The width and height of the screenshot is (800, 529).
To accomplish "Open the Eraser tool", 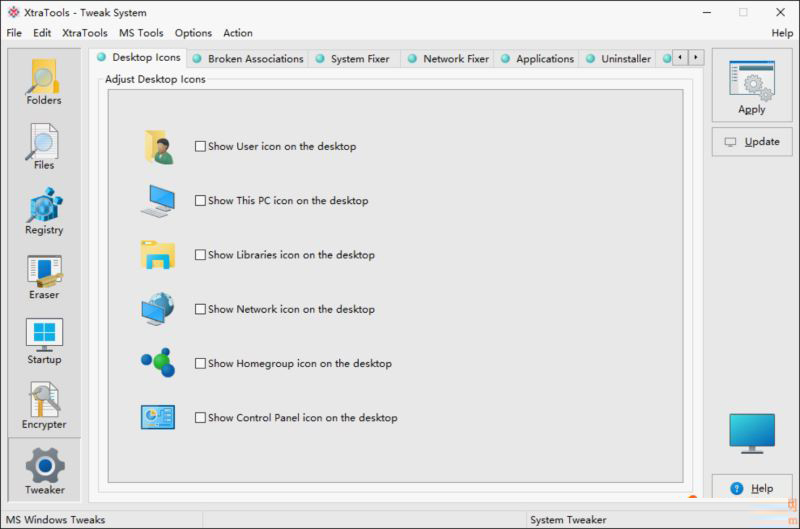I will [44, 277].
